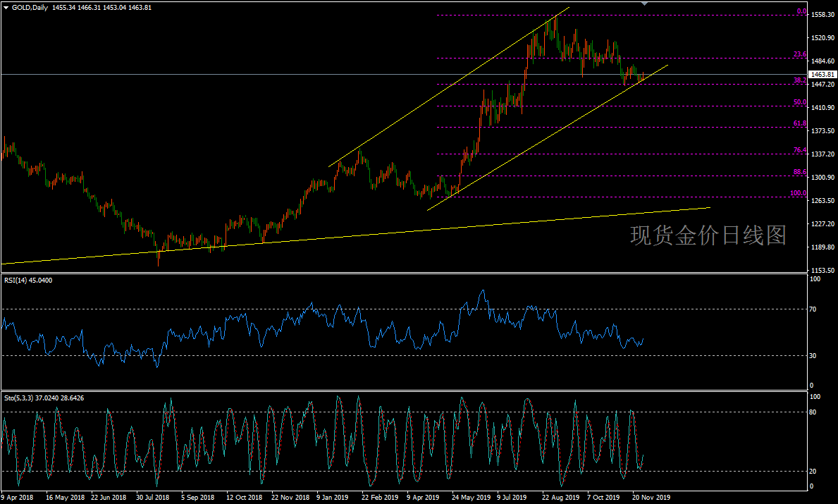Screen dimensions: 838x504
Task: Select the Fibonacci 61.8 level label
Action: click(800, 123)
